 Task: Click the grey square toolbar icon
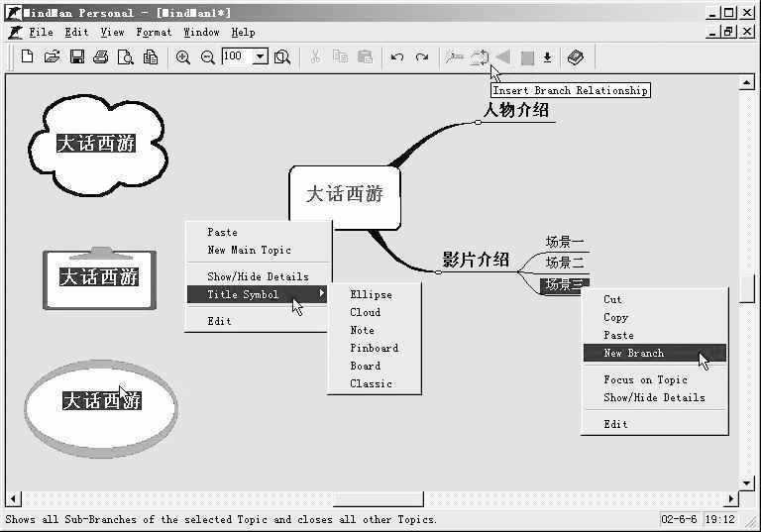click(x=527, y=58)
